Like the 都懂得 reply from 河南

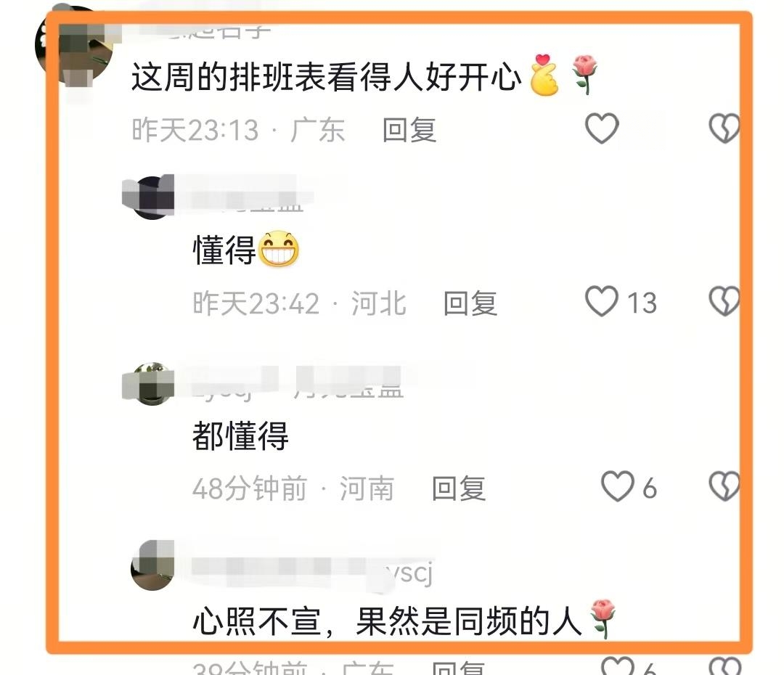pos(617,486)
